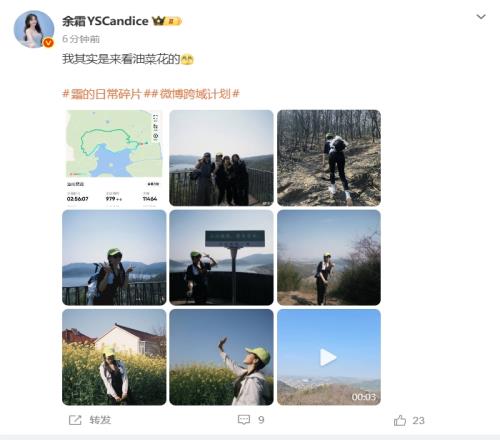Open the hiking route map thumbnail
Viewport: 500px width, 440px height.
click(x=114, y=158)
